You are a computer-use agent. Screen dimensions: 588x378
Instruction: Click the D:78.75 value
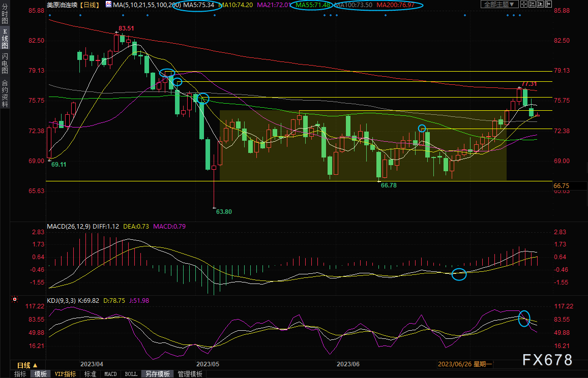coord(114,300)
